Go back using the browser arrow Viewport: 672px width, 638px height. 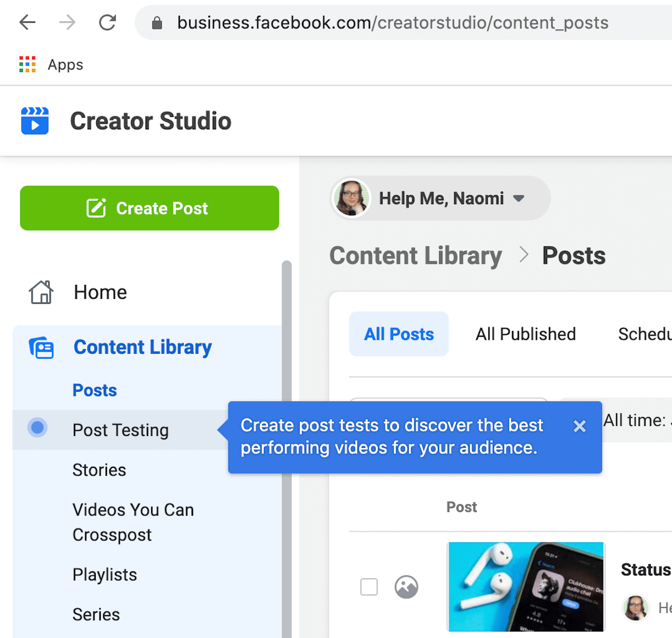point(27,22)
